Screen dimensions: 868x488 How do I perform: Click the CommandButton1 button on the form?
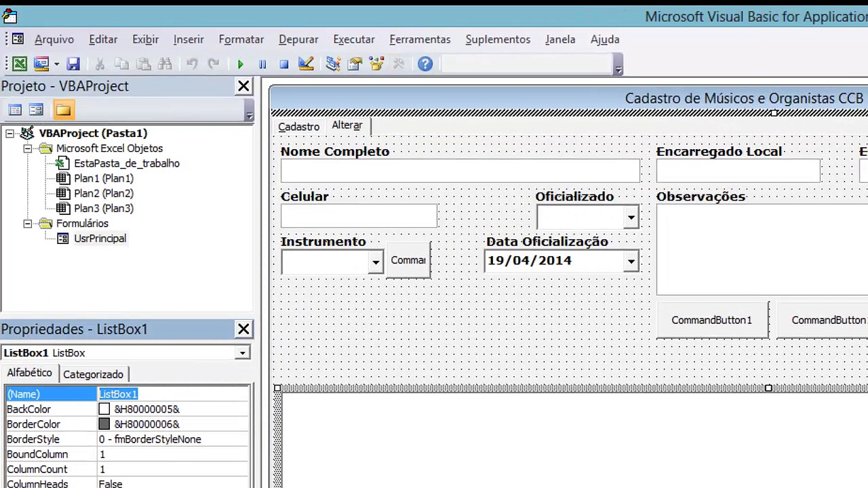tap(711, 320)
